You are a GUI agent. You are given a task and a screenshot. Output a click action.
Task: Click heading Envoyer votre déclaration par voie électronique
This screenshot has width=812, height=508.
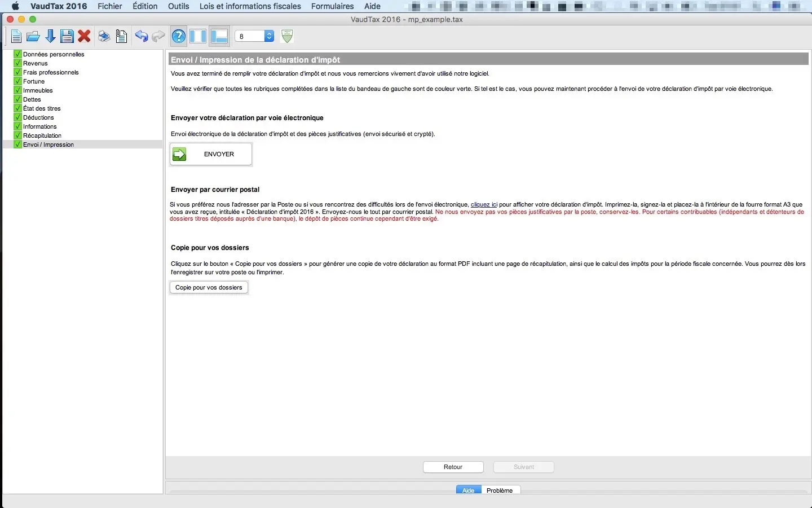click(247, 118)
